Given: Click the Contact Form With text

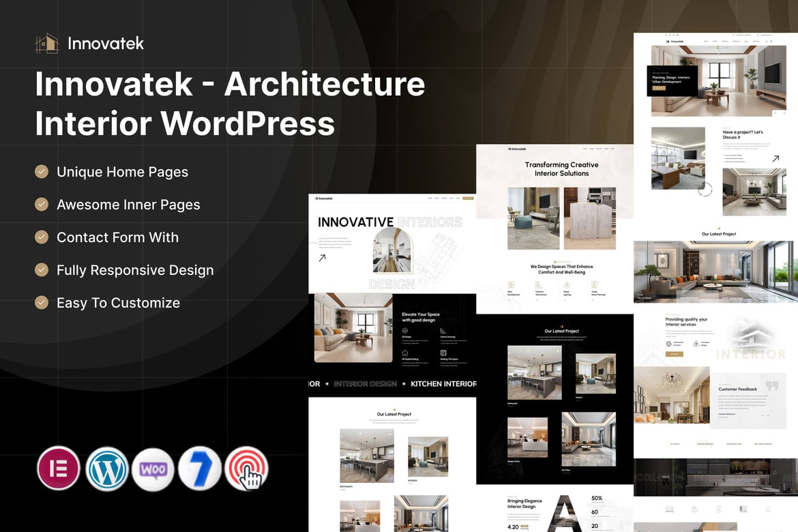Looking at the screenshot, I should [117, 237].
